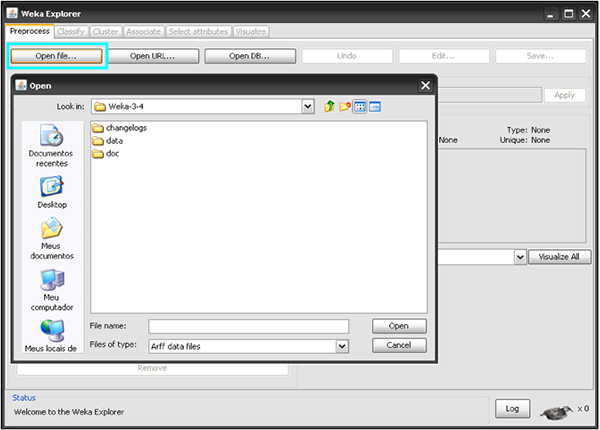Switch to Details view icon
600x430 pixels.
click(375, 107)
